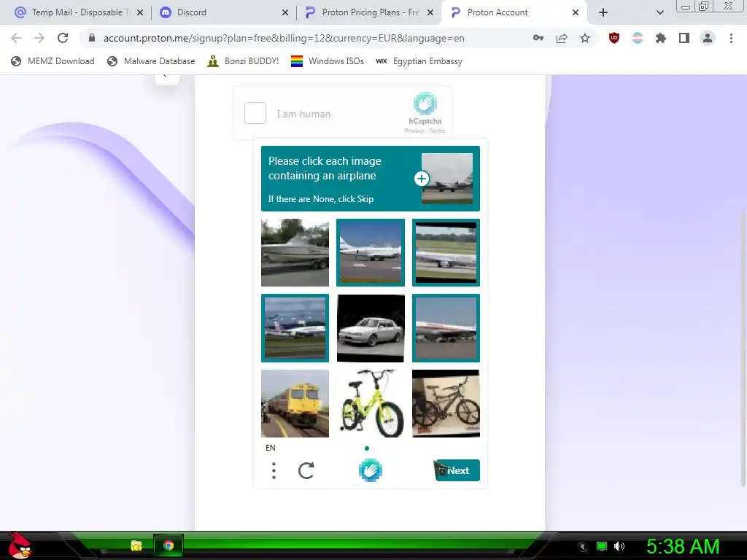Open uBlock Origin extension
The height and width of the screenshot is (560, 747).
(x=614, y=38)
